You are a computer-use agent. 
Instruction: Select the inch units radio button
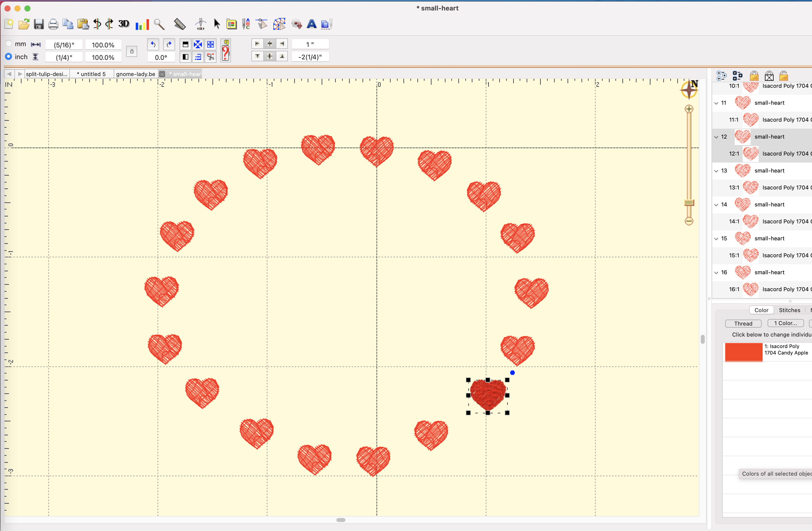[8, 57]
